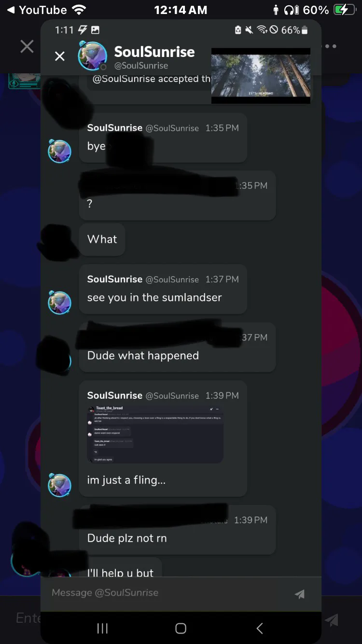
Task: Close the SoulSunrise chat with the X
Action: point(59,56)
